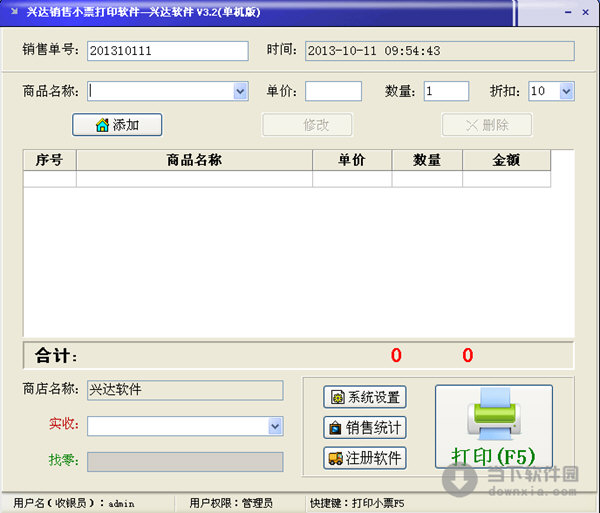This screenshot has width=600, height=513.
Task: Click the 金额 column header
Action: point(507,160)
